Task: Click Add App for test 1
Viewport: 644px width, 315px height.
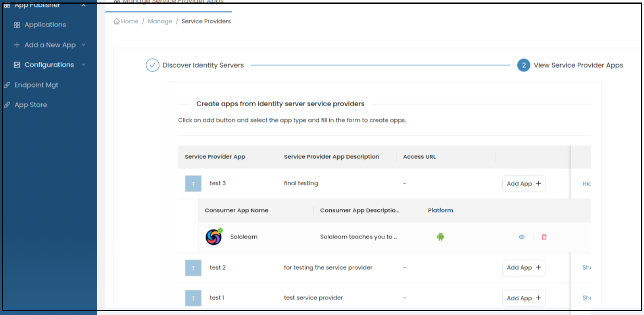Action: pos(524,298)
